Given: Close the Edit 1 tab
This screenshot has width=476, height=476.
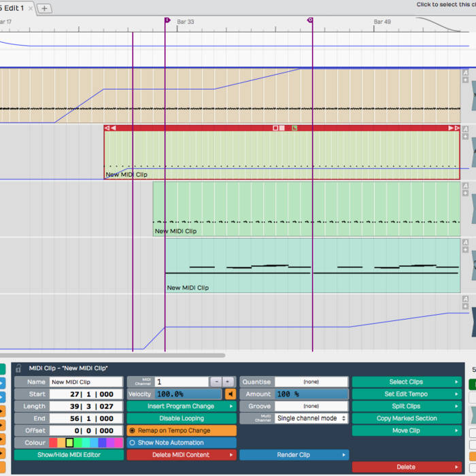Looking at the screenshot, I should pos(31,8).
